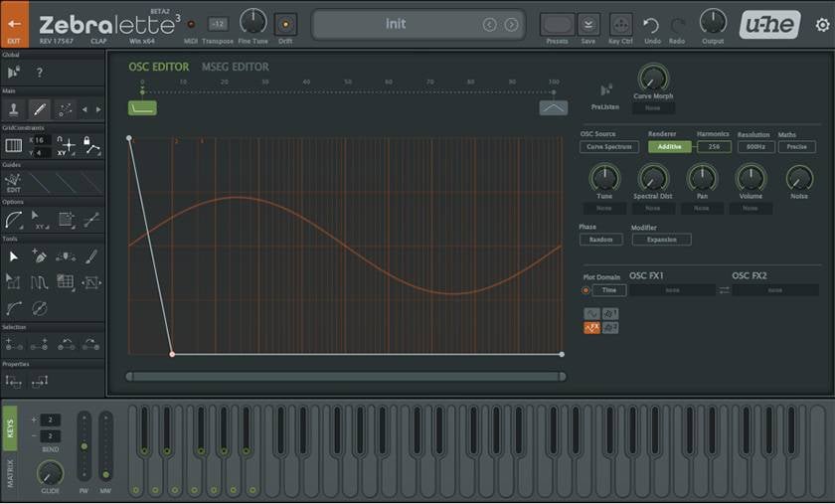Open the Renderer Additive dropdown
Viewport: 835px width, 504px height.
669,146
